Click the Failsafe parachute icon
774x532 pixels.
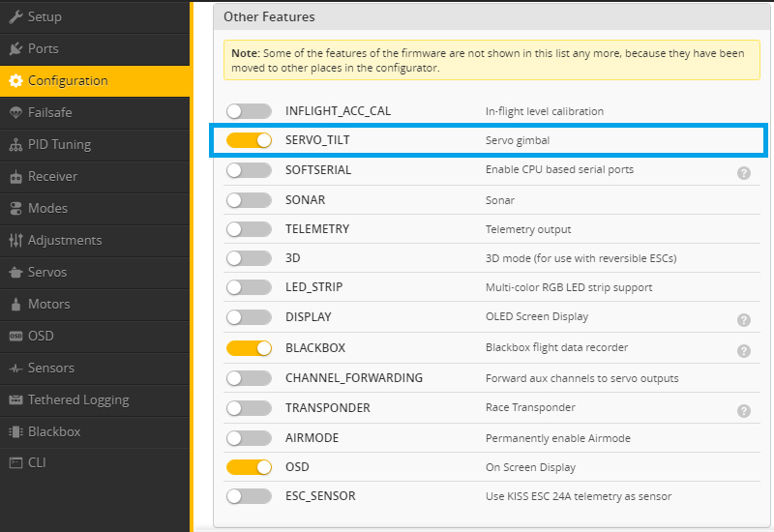[x=15, y=112]
